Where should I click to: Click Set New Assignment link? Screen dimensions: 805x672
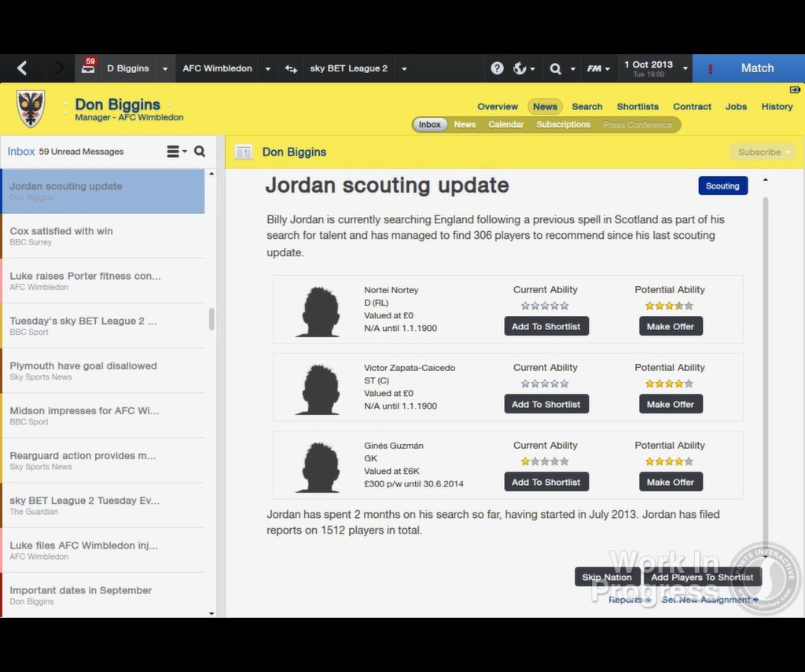(710, 600)
